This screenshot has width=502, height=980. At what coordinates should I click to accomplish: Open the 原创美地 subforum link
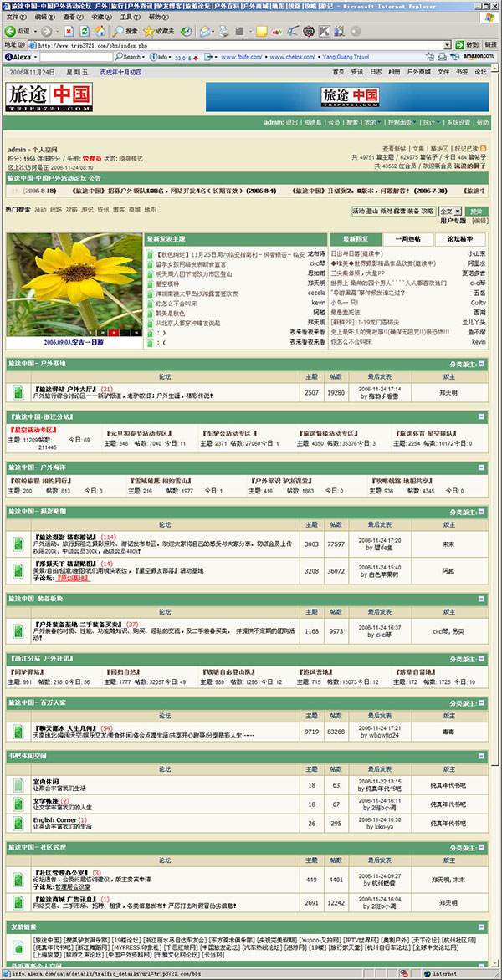click(73, 578)
